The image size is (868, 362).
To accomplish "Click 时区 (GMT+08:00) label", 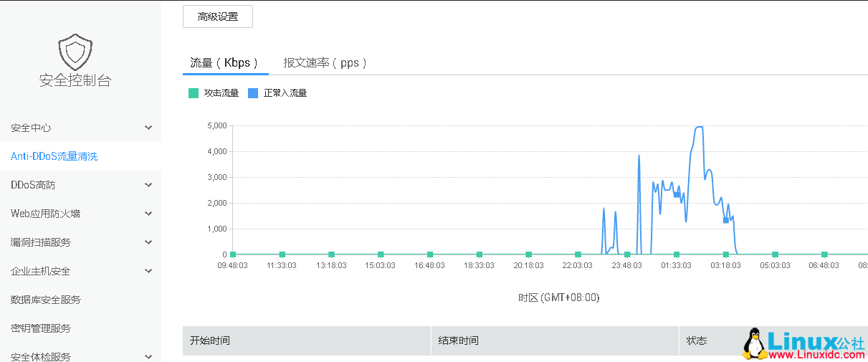I will [x=558, y=297].
